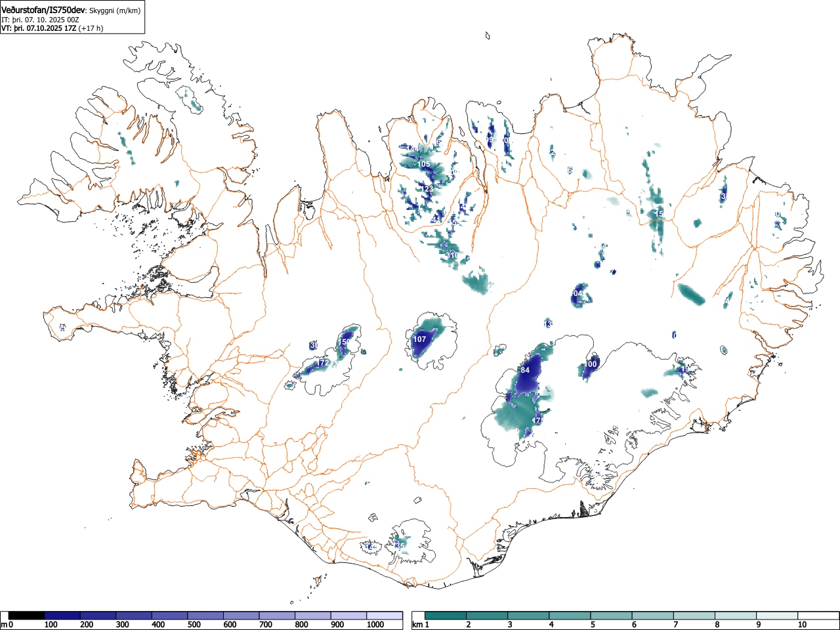Click the 'm 0' legend unit label

pyautogui.click(x=7, y=625)
